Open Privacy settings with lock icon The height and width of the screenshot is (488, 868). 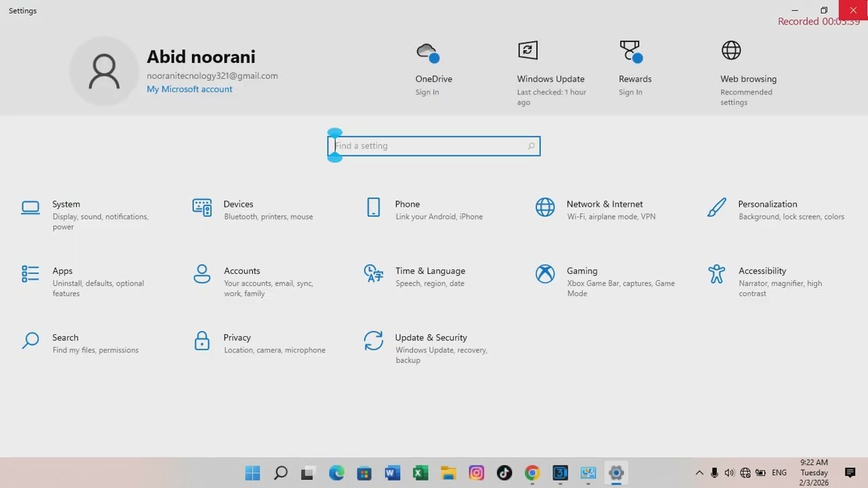[260, 343]
